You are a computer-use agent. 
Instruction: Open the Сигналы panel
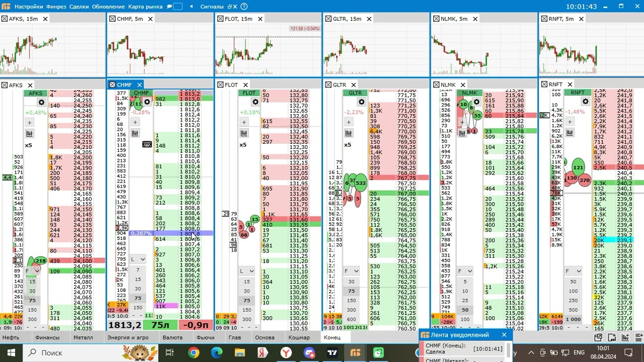coord(212,7)
